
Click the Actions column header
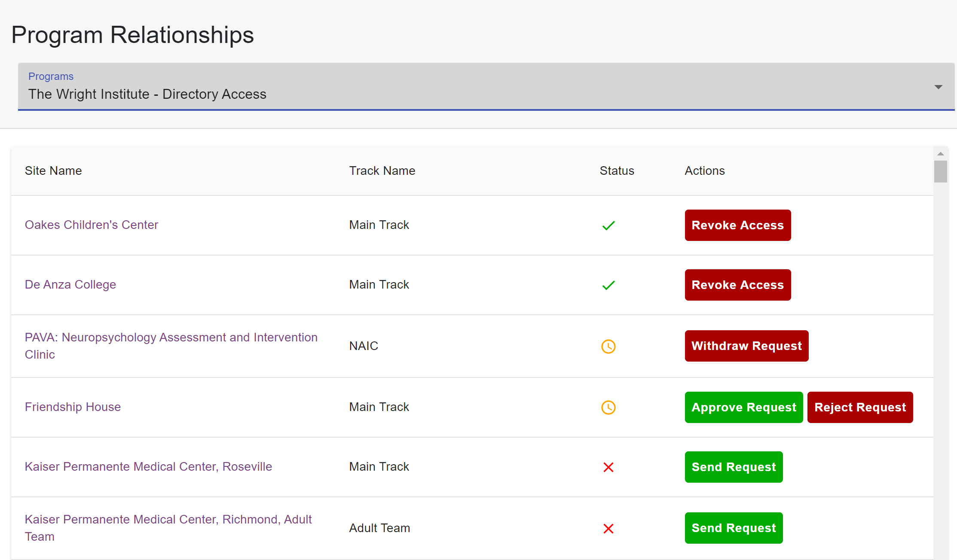[x=705, y=170]
